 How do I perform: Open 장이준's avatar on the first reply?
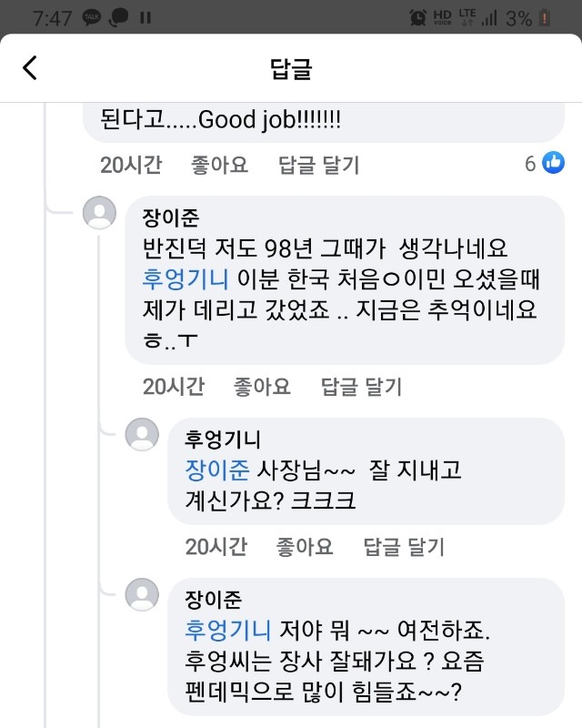(99, 213)
